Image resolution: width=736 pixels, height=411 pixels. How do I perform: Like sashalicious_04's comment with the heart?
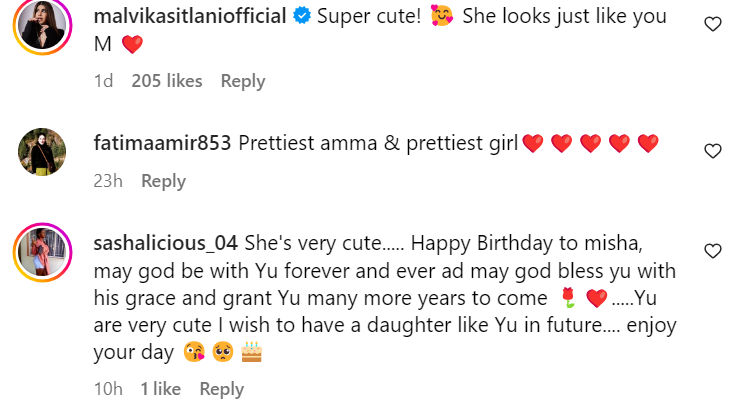pyautogui.click(x=713, y=251)
